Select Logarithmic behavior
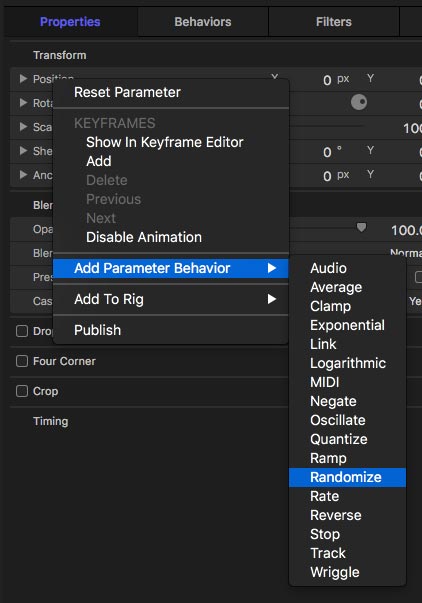 [347, 363]
